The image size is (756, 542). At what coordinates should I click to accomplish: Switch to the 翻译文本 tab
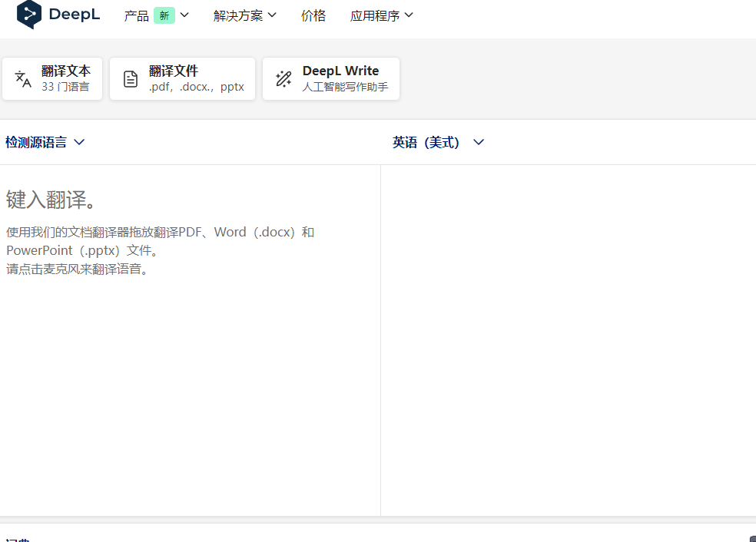point(52,79)
